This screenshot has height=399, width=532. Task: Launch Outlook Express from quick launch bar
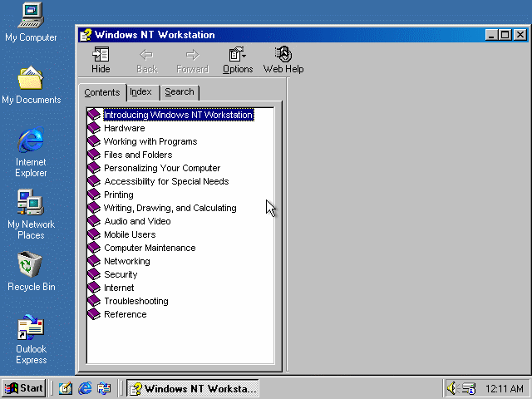104,388
